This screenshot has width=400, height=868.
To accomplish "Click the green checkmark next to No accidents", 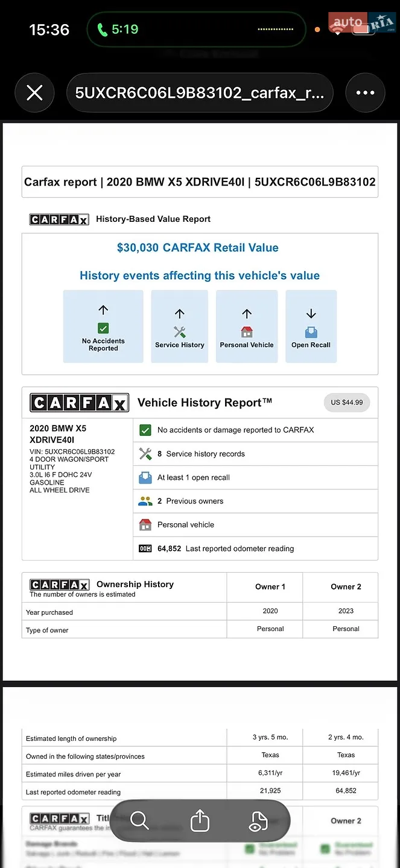I will point(145,430).
